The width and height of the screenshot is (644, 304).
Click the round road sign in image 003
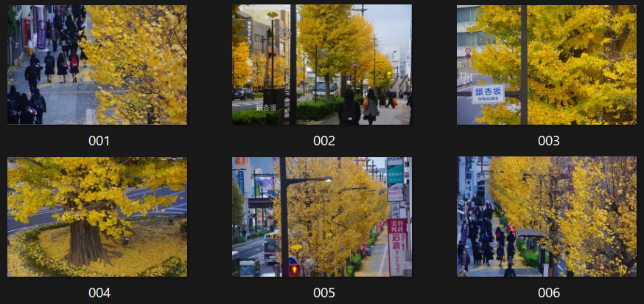click(467, 51)
